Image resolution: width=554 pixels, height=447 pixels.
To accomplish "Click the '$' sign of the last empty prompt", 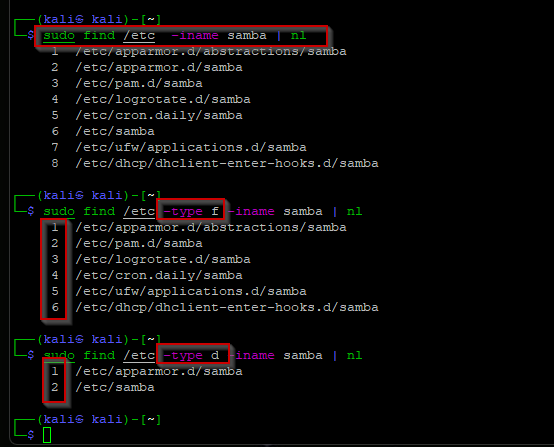I will (x=31, y=435).
